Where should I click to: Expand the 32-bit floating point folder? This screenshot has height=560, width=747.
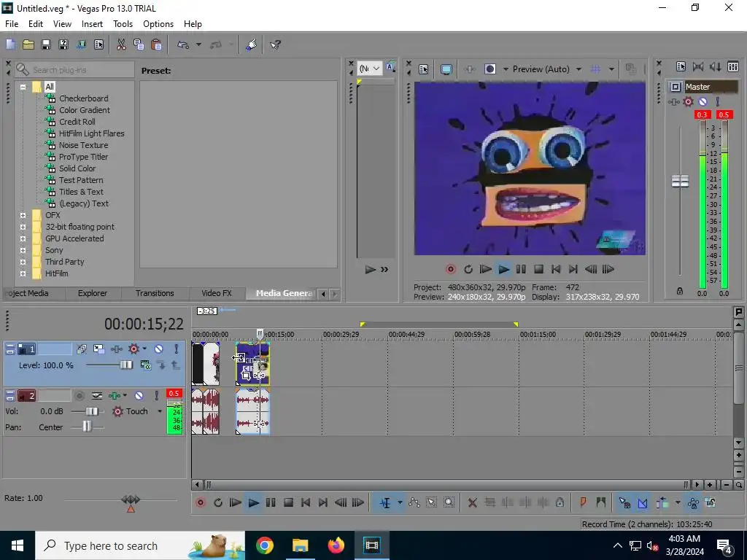(x=23, y=227)
